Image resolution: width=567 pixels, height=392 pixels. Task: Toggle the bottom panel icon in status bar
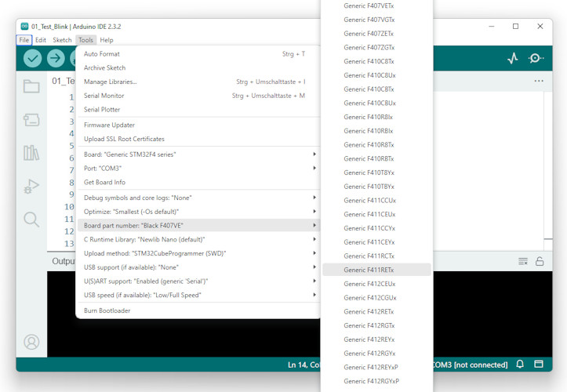click(x=539, y=364)
